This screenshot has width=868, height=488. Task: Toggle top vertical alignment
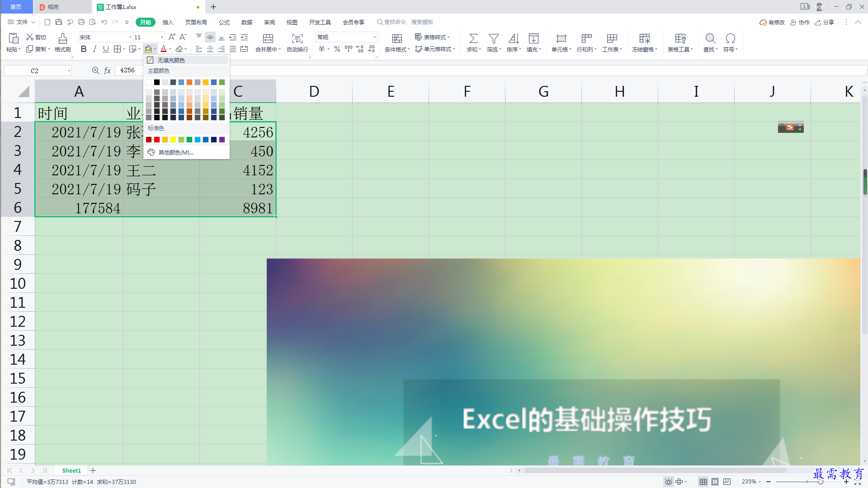pos(199,37)
